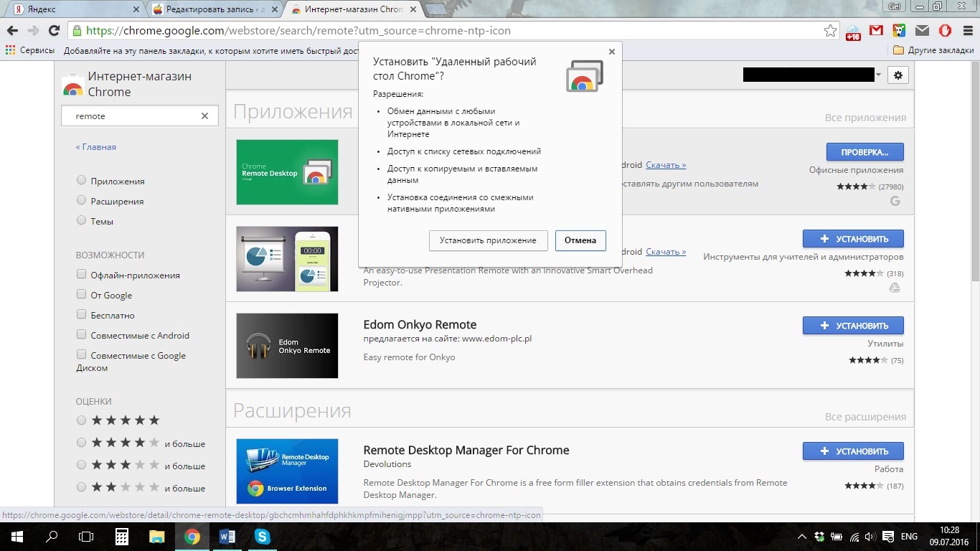Check the Бесплатно checkbox

(x=81, y=315)
